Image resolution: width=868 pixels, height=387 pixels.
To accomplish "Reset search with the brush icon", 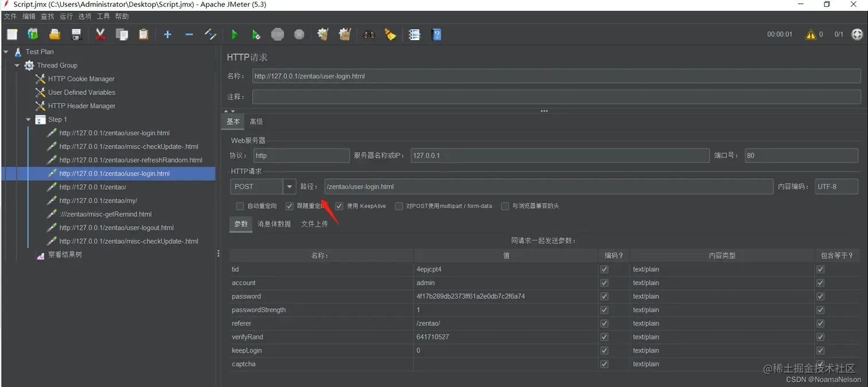I will tap(390, 34).
